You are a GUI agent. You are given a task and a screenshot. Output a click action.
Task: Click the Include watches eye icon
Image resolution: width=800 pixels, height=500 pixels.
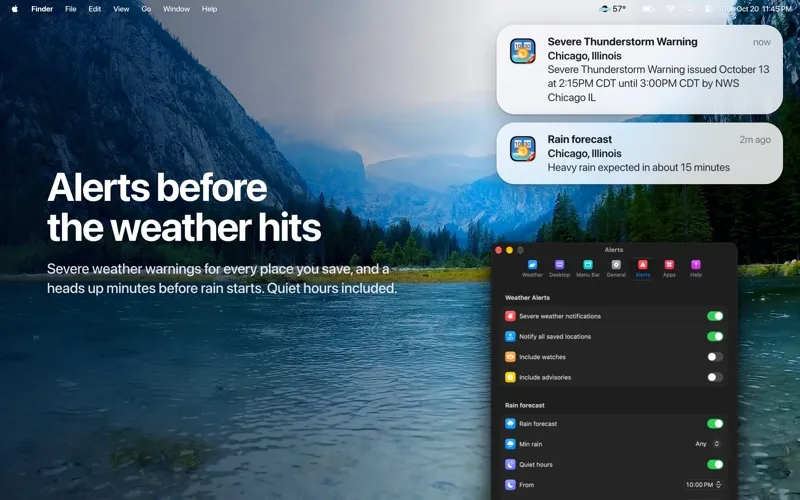pos(510,357)
